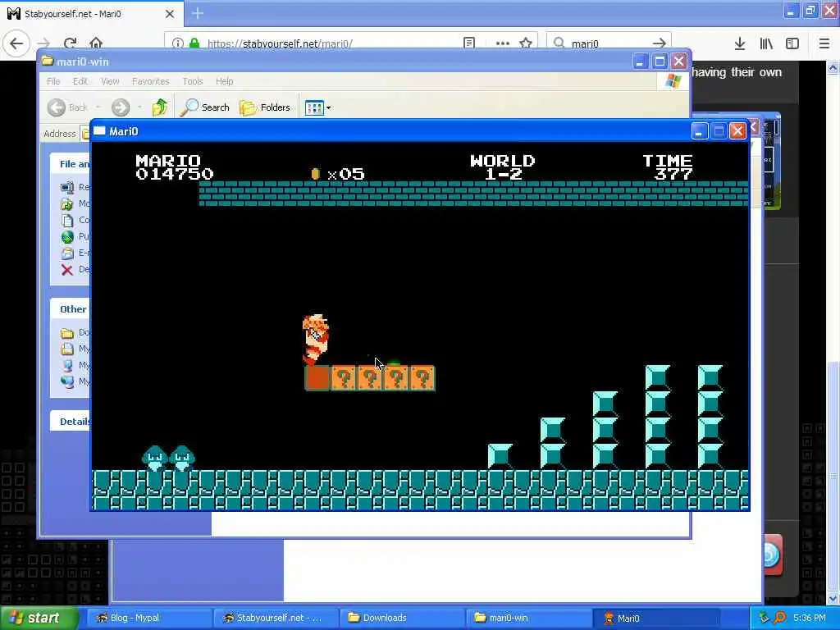The width and height of the screenshot is (840, 630).
Task: Open page actions three-dot menu
Action: click(503, 43)
